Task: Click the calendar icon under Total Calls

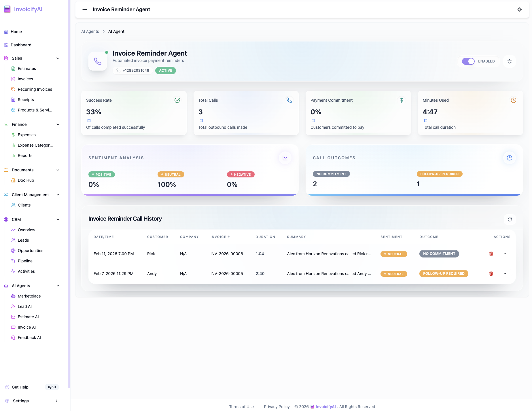Action: tap(201, 120)
